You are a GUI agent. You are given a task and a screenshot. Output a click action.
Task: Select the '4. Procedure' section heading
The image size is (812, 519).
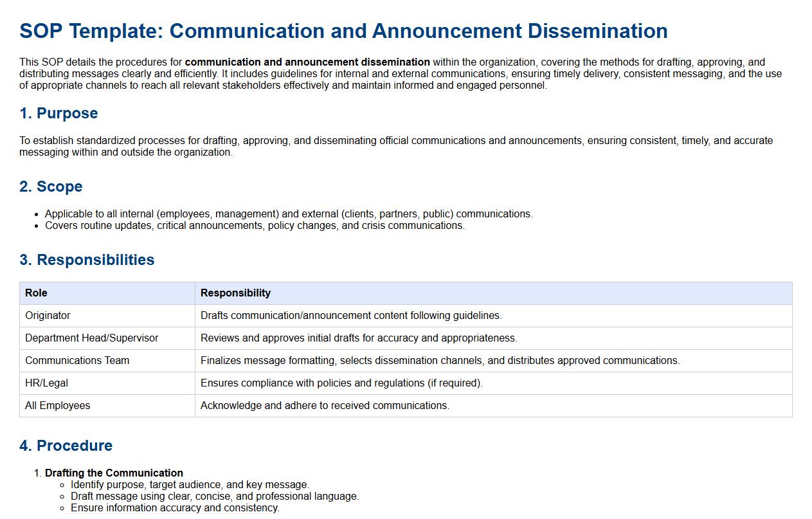66,446
